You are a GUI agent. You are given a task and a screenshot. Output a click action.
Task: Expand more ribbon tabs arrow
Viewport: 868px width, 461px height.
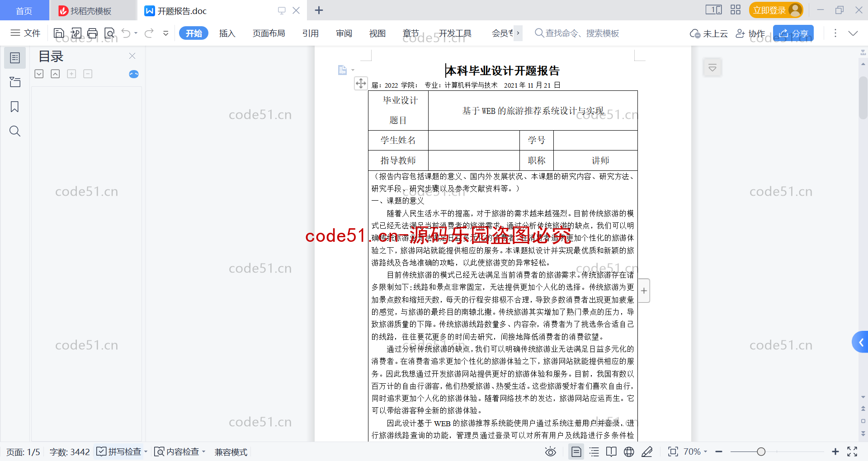518,33
